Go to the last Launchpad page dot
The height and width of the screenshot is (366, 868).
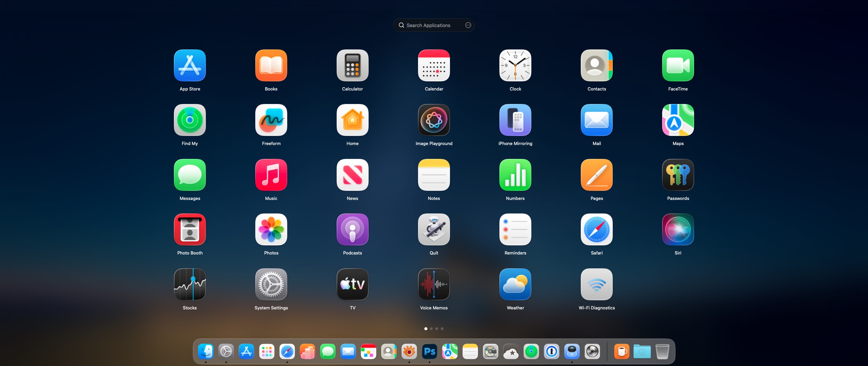pos(442,329)
